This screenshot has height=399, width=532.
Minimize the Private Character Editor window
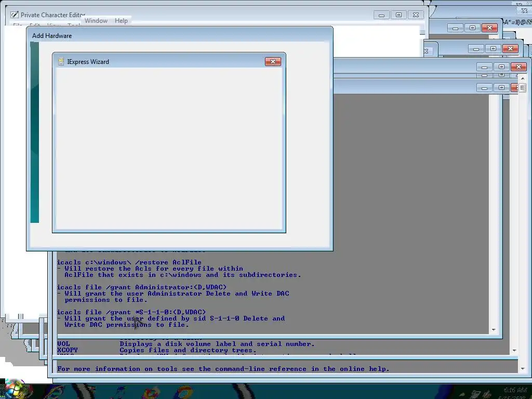click(381, 15)
